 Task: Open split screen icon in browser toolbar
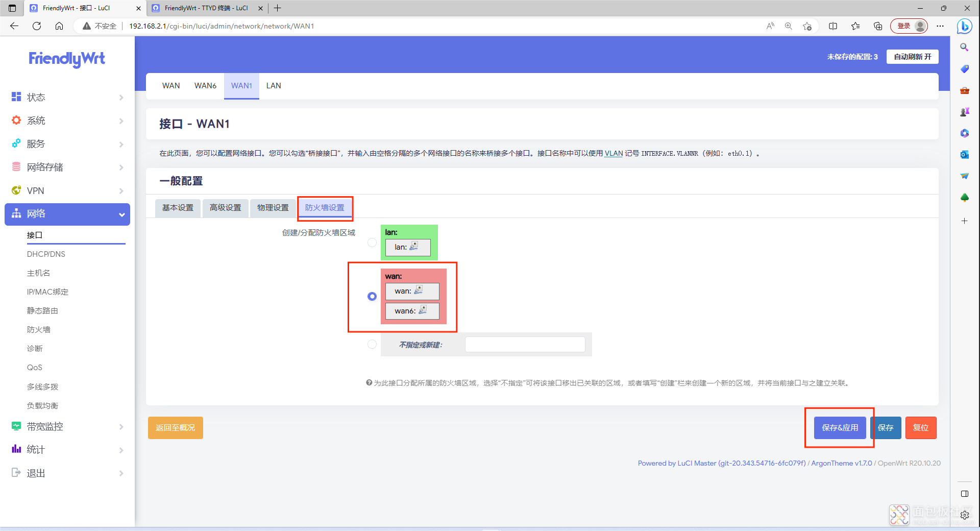tap(833, 26)
